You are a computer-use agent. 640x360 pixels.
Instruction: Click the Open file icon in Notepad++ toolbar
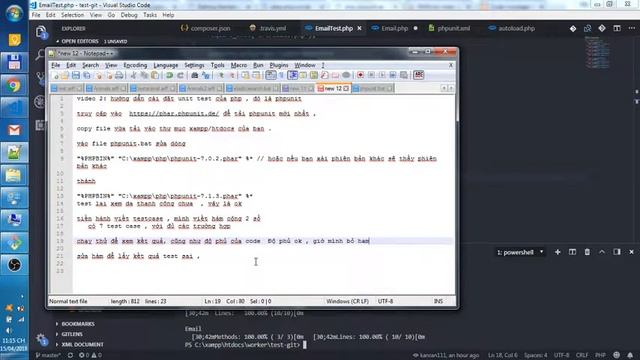coord(65,76)
